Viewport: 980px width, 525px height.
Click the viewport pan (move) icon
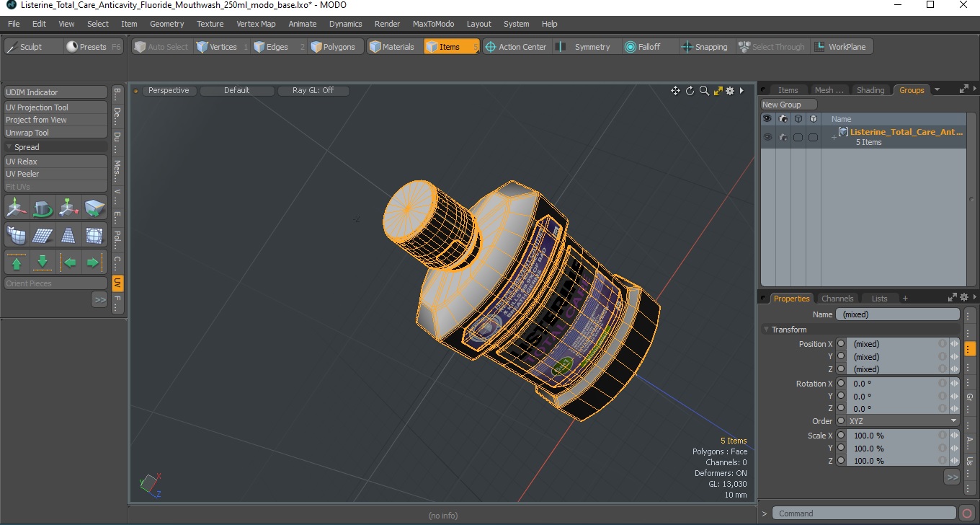675,91
